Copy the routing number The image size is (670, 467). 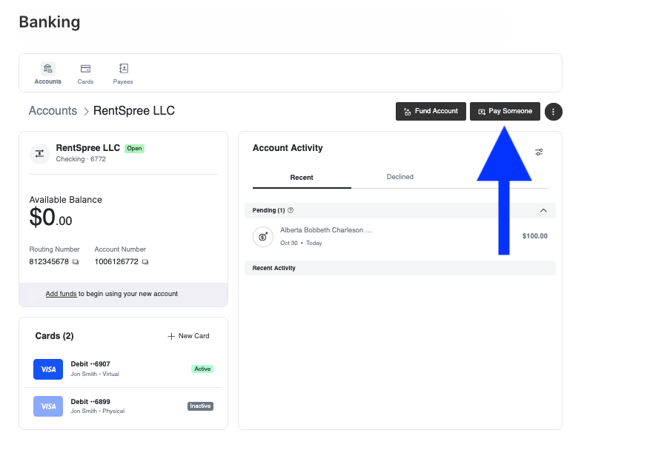tap(76, 262)
